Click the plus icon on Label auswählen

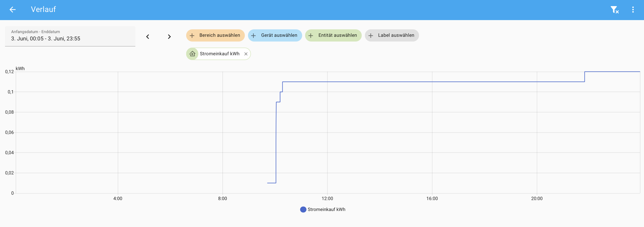[371, 35]
